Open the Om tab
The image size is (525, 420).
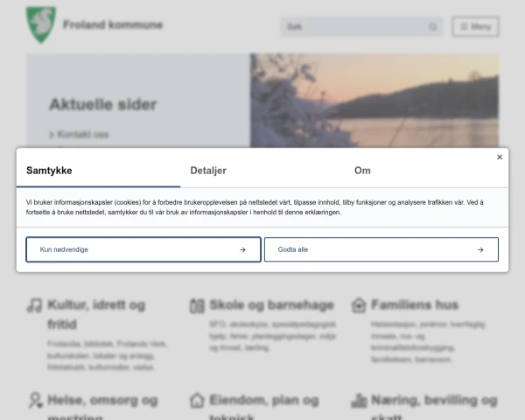point(362,171)
